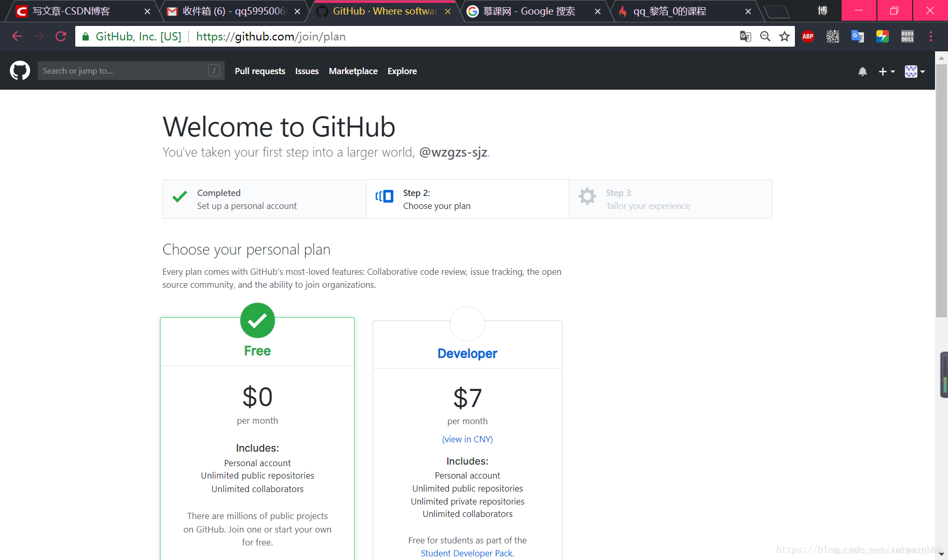Close the Gmail inbox tab
Screen dimensions: 948x560
(x=297, y=11)
